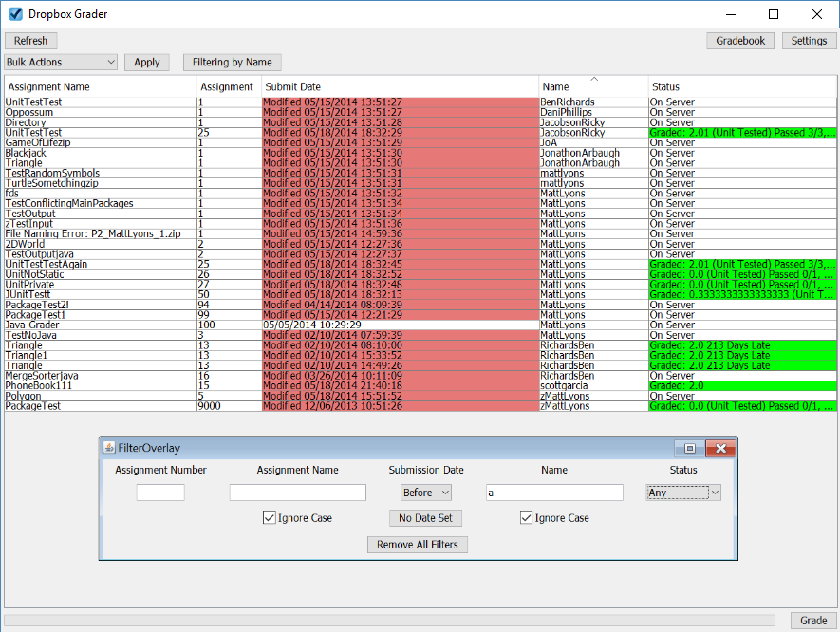Select the JUnitTestt row
The height and width of the screenshot is (632, 840).
click(x=420, y=294)
